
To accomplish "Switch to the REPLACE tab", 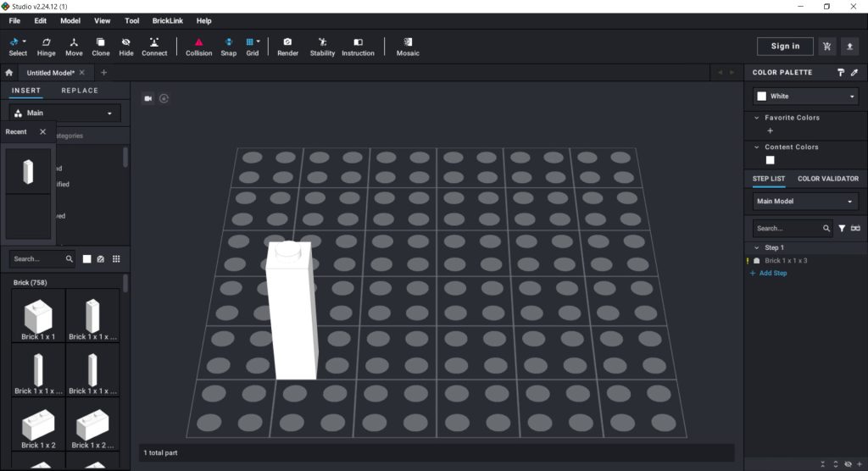I will 80,90.
